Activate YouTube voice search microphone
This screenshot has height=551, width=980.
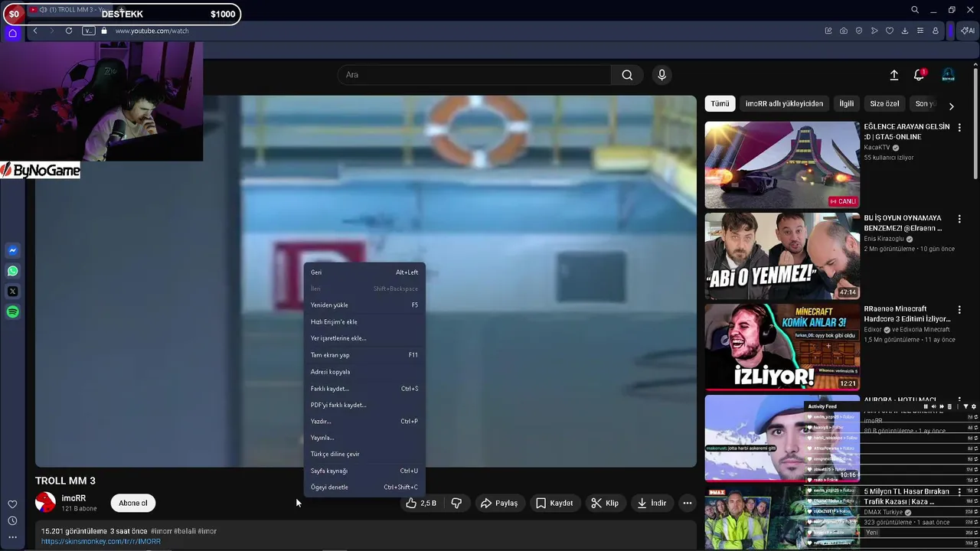point(662,75)
